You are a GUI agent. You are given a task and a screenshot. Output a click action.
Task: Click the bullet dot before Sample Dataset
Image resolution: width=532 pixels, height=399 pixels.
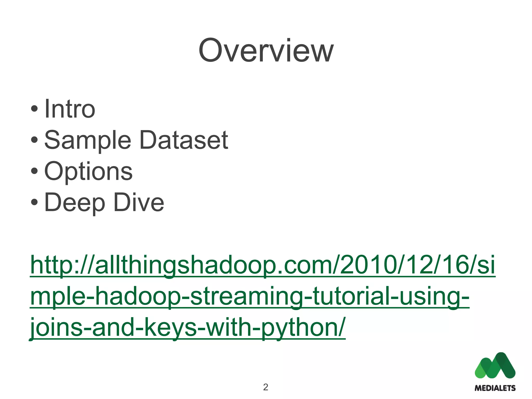[x=34, y=140]
